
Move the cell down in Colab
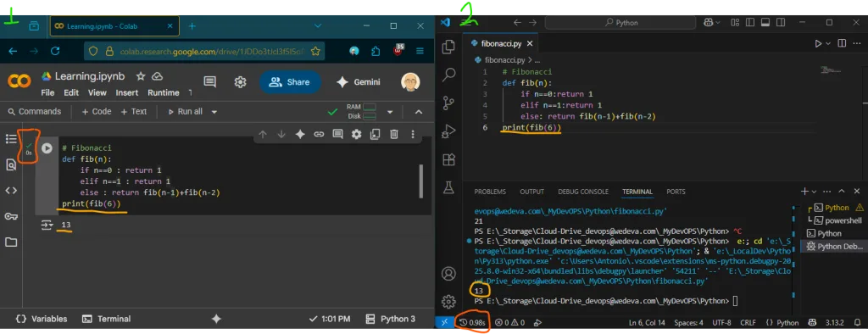coord(281,134)
